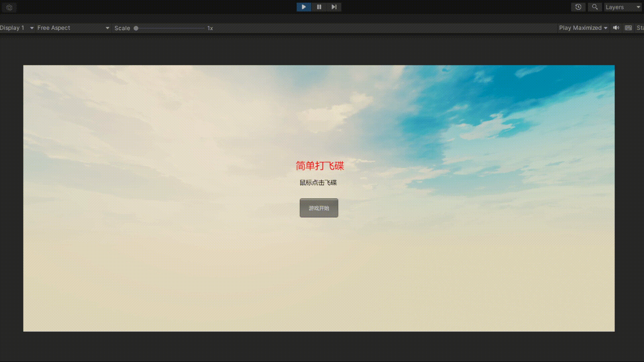Toggle Unity shortcuts keyboard icon

[x=629, y=28]
